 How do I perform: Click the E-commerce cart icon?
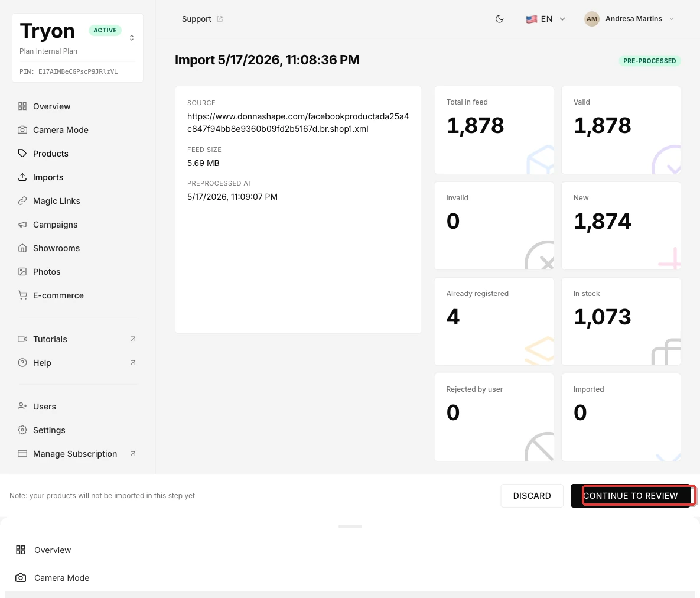22,295
